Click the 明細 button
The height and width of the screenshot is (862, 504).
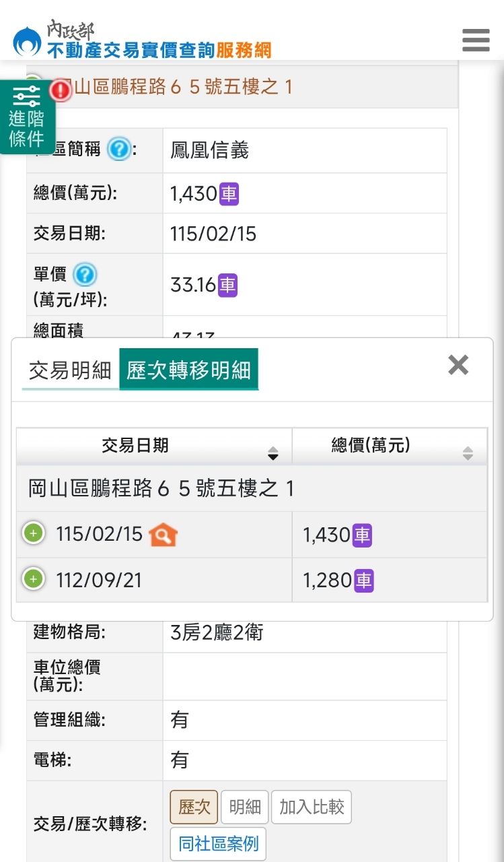pyautogui.click(x=245, y=807)
